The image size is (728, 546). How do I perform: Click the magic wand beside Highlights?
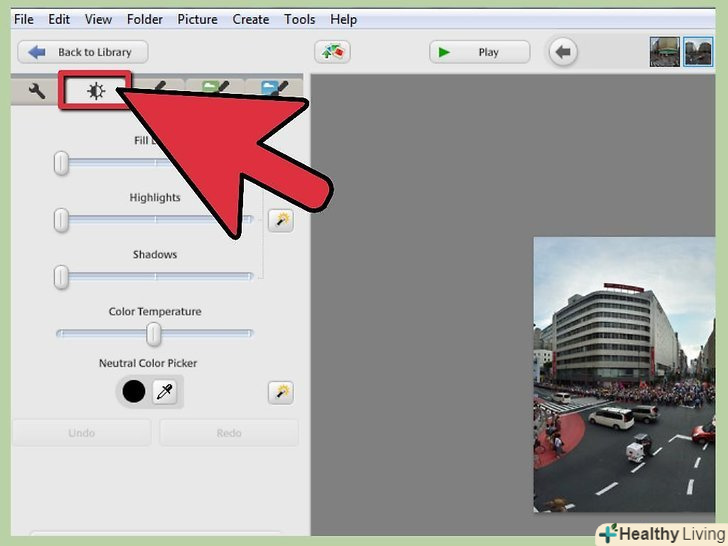pos(281,221)
